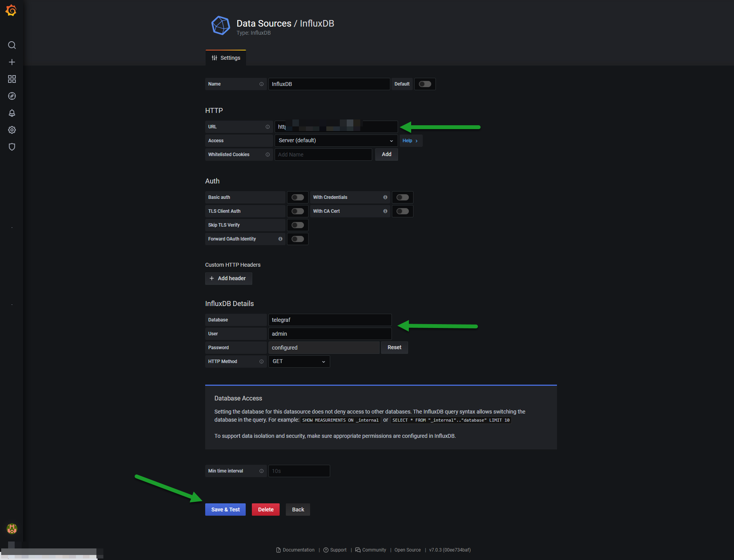
Task: Click the Save & Test button
Action: pyautogui.click(x=225, y=510)
